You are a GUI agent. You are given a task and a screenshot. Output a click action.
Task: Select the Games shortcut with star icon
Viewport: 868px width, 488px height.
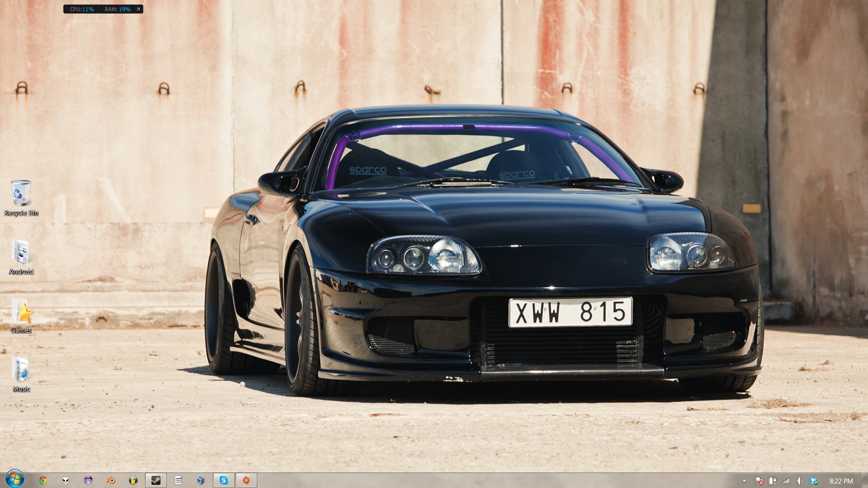coord(21,315)
